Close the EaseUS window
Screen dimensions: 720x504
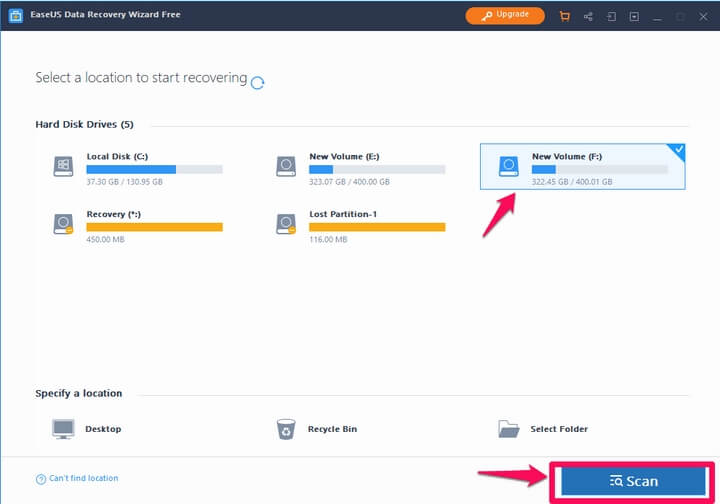[703, 17]
